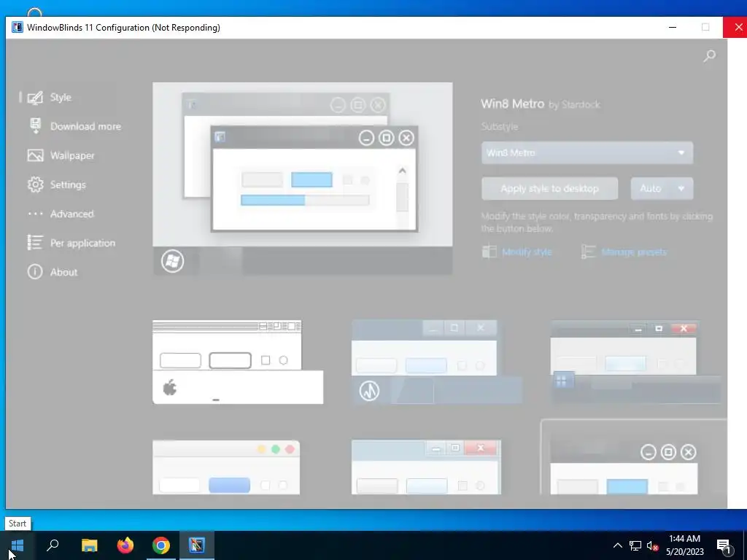Open the Wallpaper section
The height and width of the screenshot is (560, 747).
(x=72, y=156)
